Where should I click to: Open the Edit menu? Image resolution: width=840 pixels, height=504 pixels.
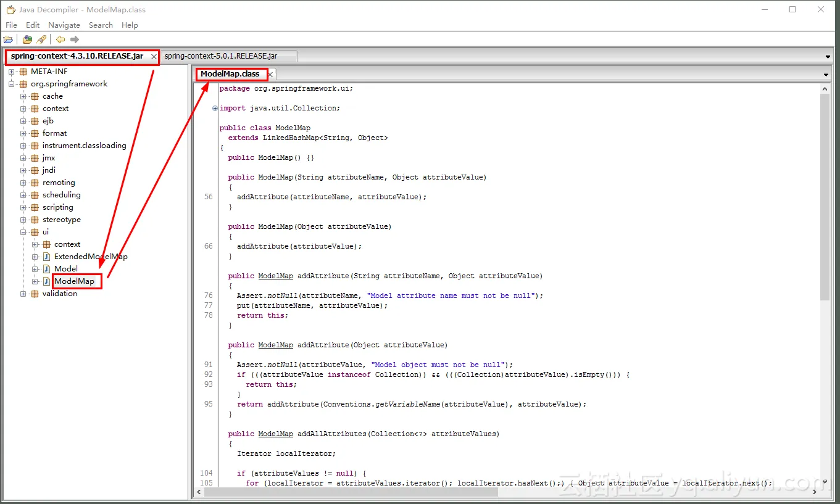pyautogui.click(x=33, y=25)
